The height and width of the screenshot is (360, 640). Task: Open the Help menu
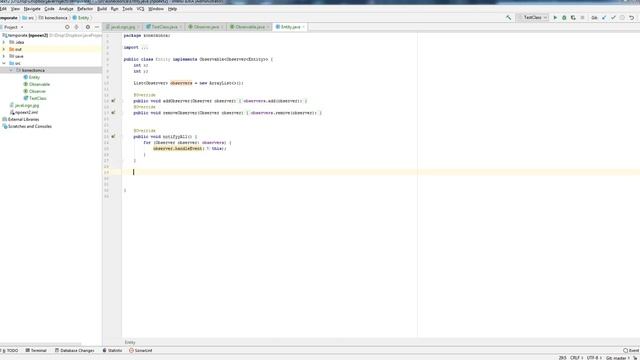172,9
